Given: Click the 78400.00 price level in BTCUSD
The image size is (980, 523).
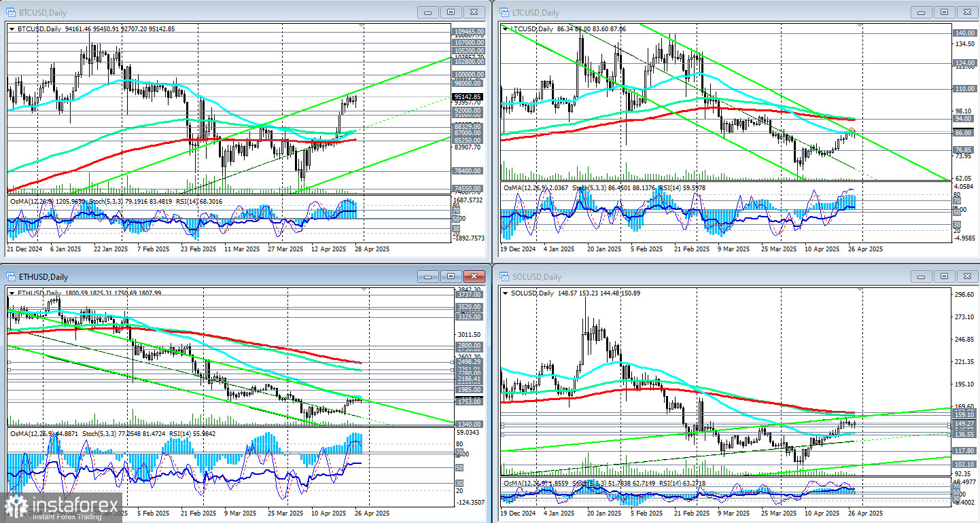Looking at the screenshot, I should tap(468, 171).
